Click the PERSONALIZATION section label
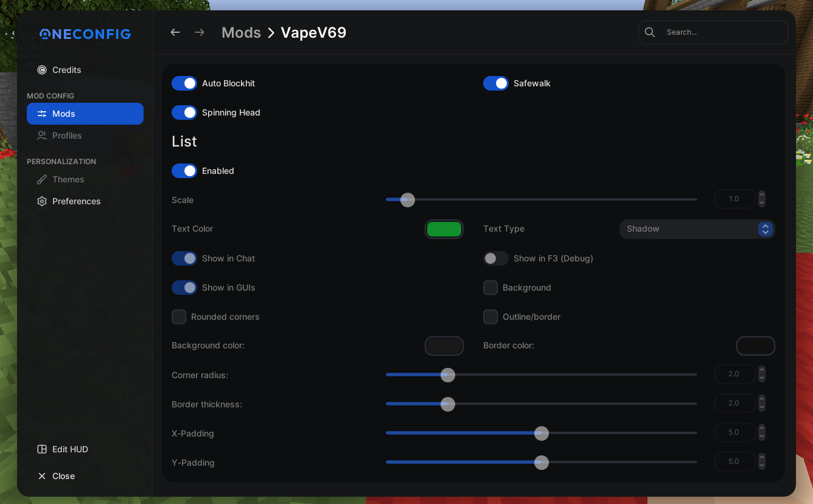Screen dimensions: 813x504 coord(61,162)
